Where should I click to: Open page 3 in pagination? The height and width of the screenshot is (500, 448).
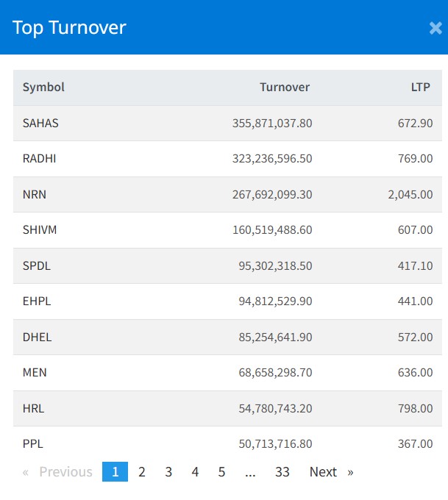click(x=168, y=472)
